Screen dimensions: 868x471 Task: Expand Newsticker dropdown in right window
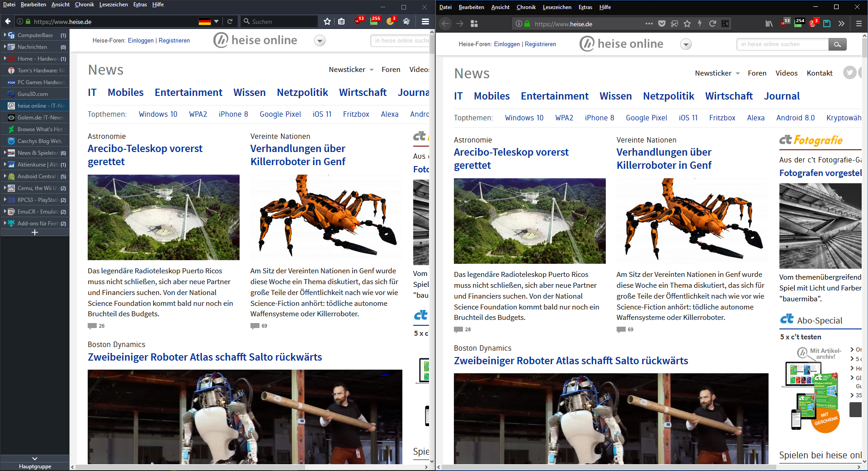click(x=737, y=73)
